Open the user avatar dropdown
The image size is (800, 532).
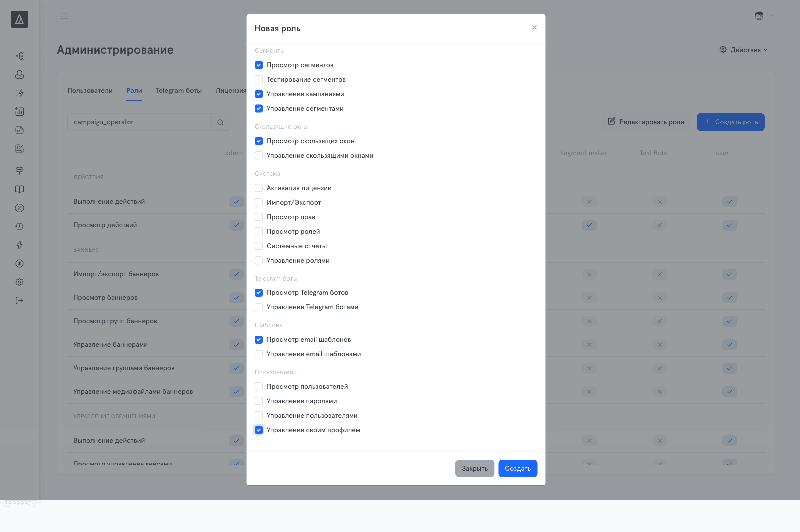[764, 16]
